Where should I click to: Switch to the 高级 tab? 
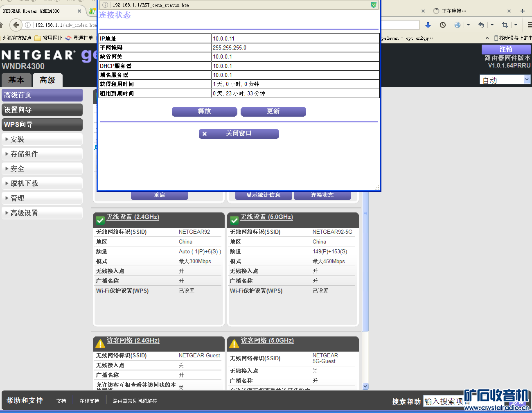point(47,80)
